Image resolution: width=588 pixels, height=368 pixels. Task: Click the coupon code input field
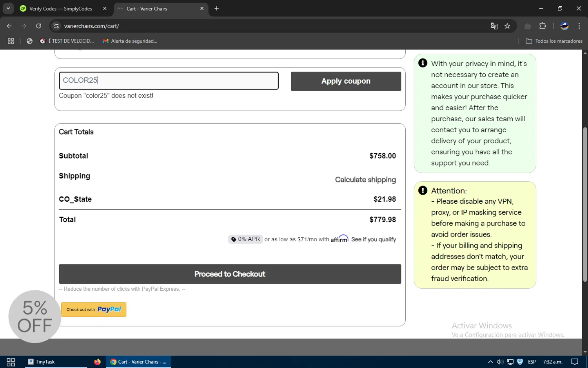coord(169,80)
